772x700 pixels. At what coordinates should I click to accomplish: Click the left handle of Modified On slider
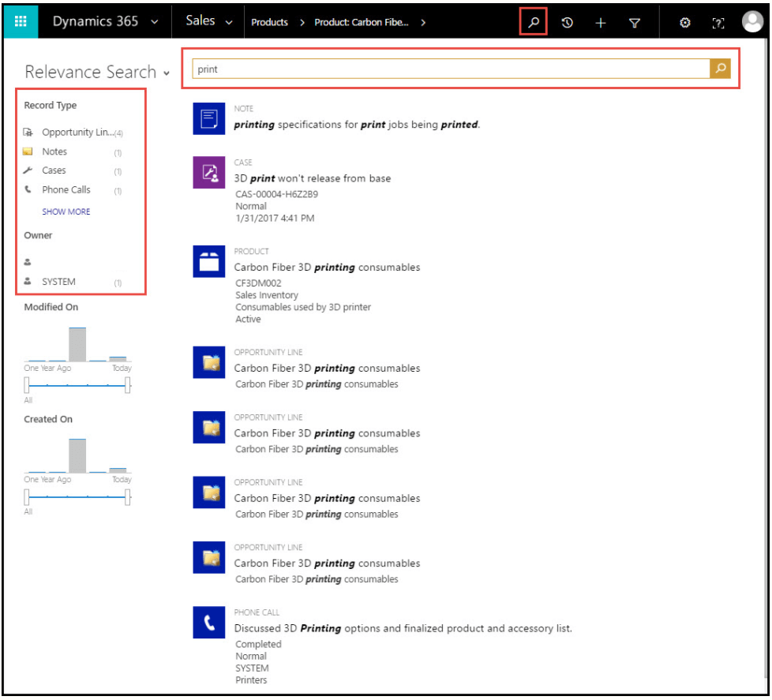[x=27, y=385]
